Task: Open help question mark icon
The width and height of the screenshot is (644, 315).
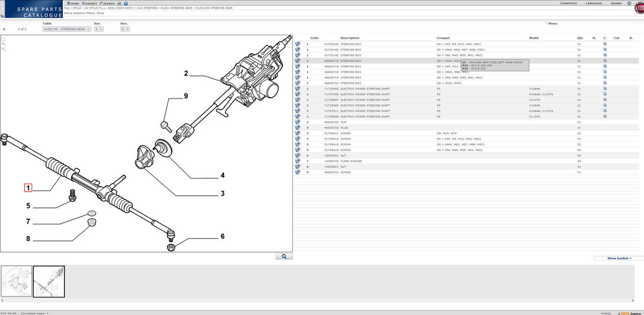Action: click(x=126, y=3)
